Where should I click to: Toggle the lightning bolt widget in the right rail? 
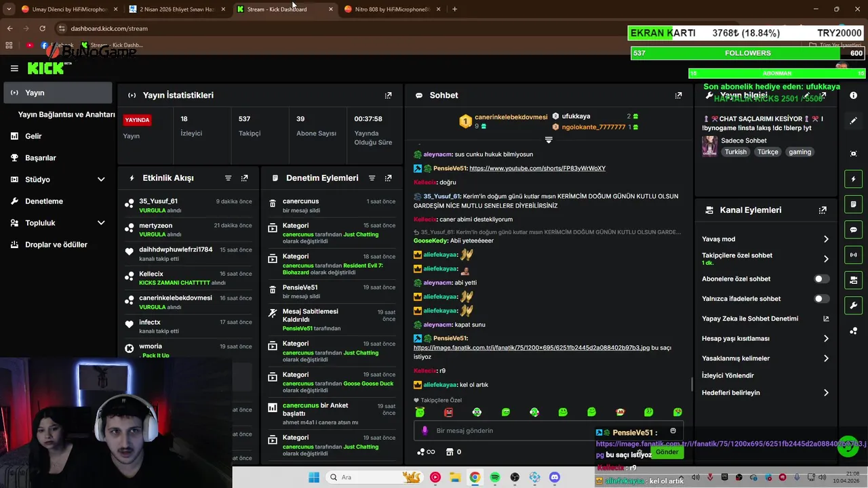point(853,179)
